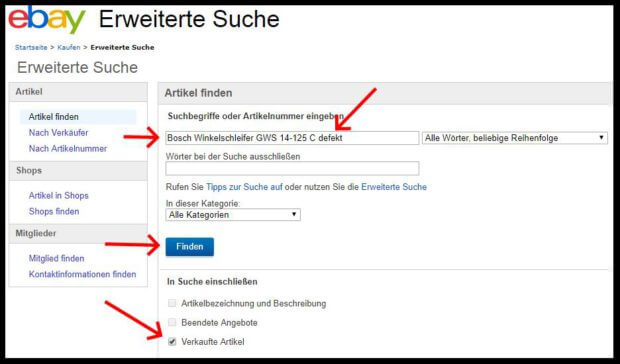Select Artikel finden in sidebar
Viewport: 620px width, 364px height.
tap(78, 117)
